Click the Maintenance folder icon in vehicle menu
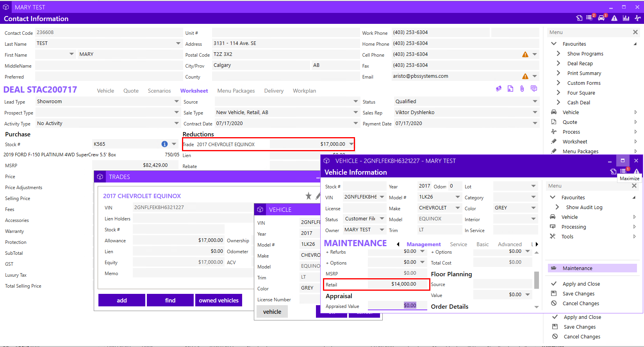This screenshot has width=644, height=347. (554, 268)
